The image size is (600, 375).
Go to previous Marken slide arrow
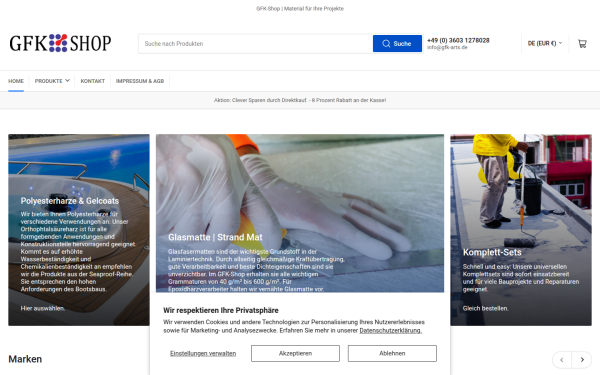pos(562,360)
